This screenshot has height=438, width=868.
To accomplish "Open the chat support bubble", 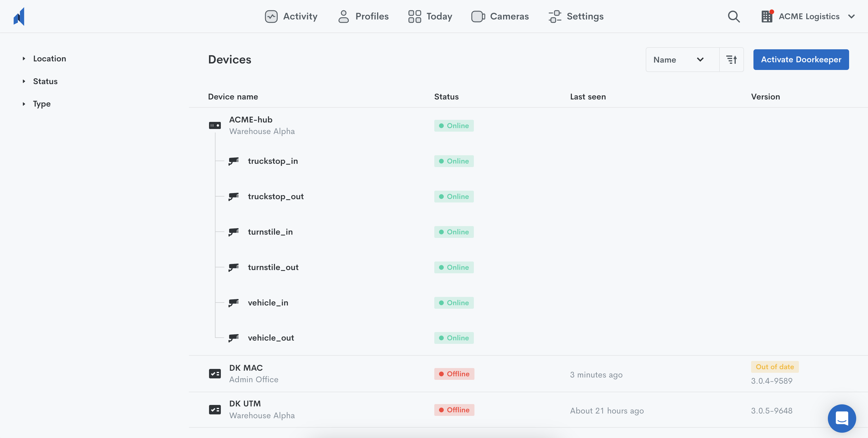I will click(841, 418).
